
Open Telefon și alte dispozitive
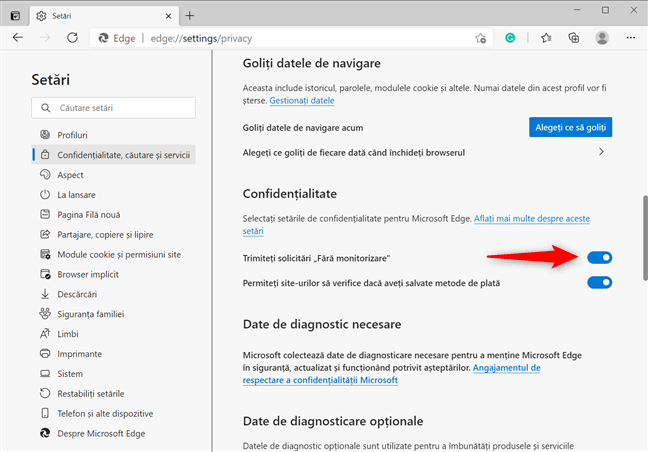[113, 413]
